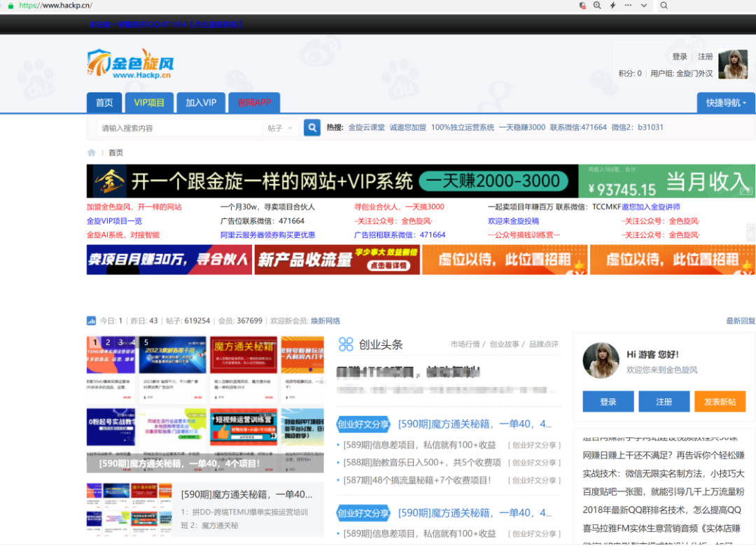Click the green padlock in address bar
The width and height of the screenshot is (756, 546).
point(10,6)
